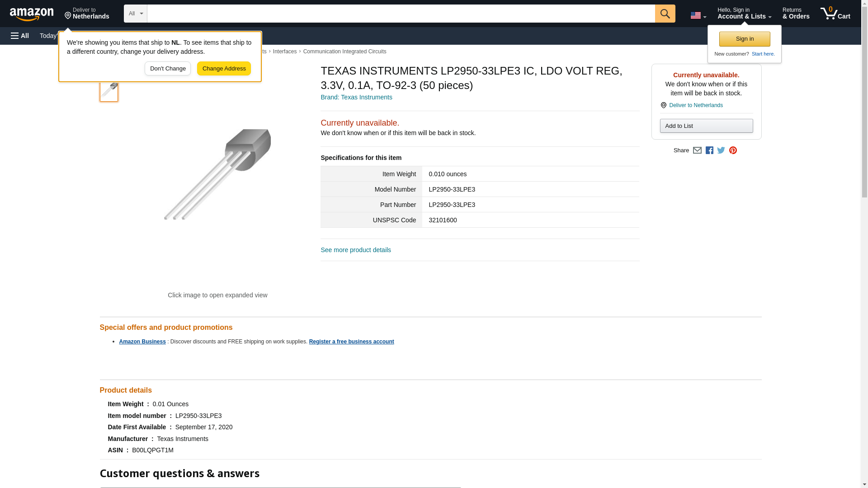Image resolution: width=868 pixels, height=488 pixels.
Task: Expand the search category All dropdown
Action: (x=135, y=14)
